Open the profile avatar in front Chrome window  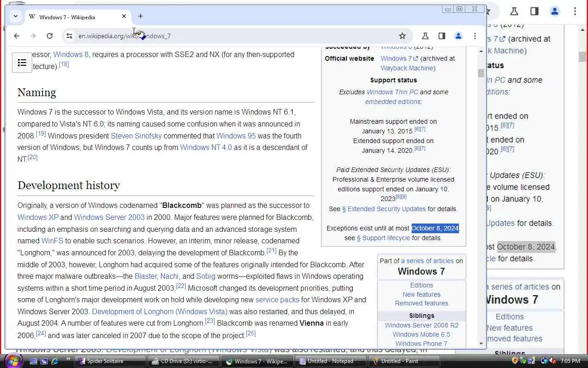pos(458,36)
